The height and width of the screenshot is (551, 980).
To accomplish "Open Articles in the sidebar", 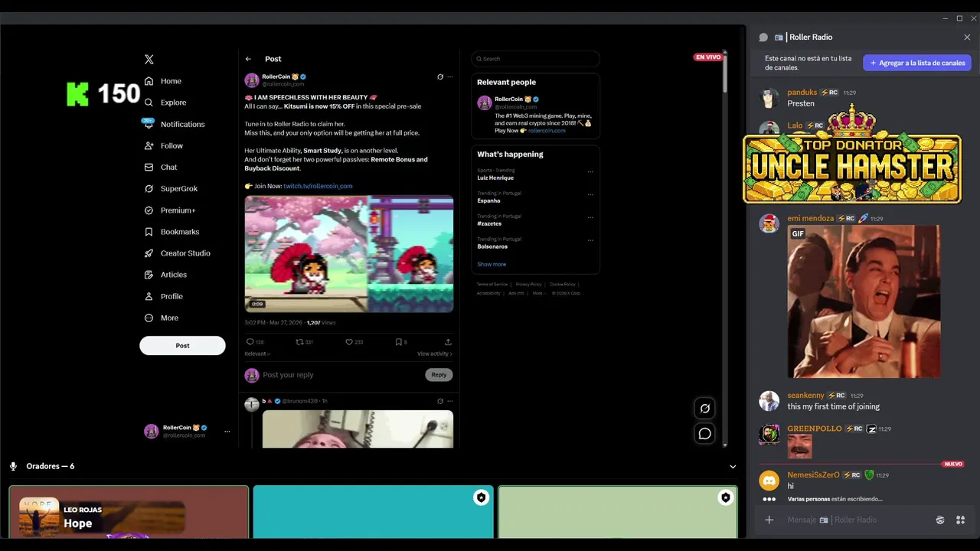I will tap(165, 274).
